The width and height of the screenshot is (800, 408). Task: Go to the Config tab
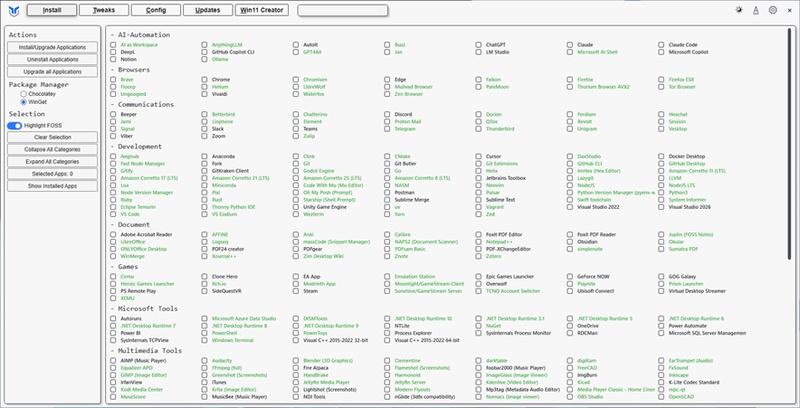[156, 10]
